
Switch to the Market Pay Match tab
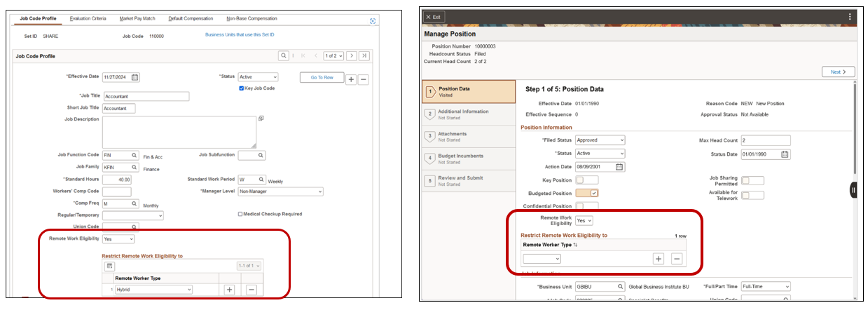(x=139, y=18)
